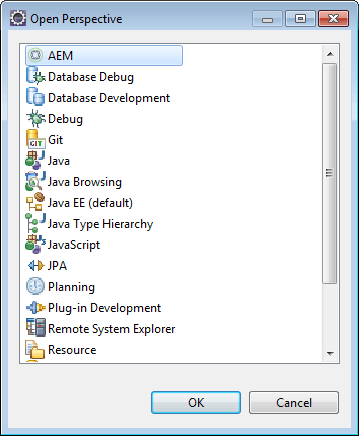Select the "AEM" perspective label

(x=60, y=56)
